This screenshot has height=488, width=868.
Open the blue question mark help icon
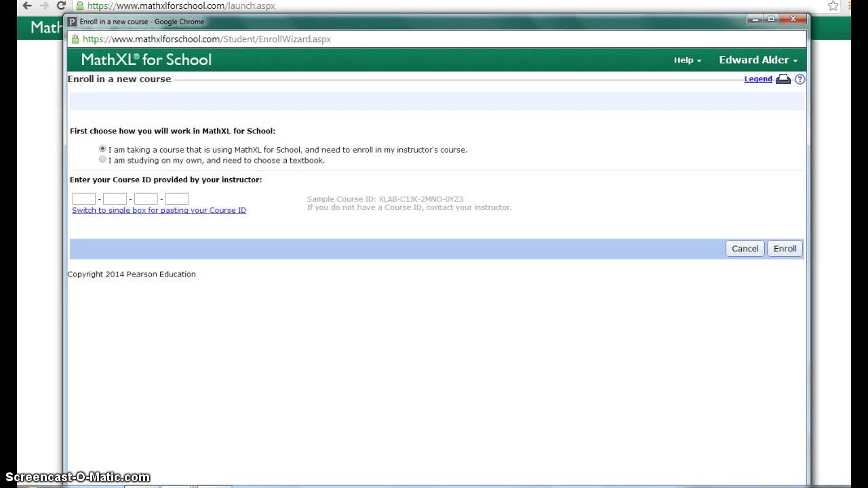point(800,79)
